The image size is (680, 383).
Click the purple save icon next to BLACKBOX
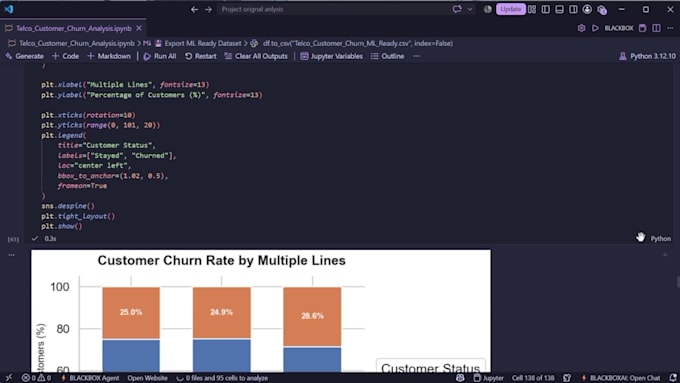(643, 28)
